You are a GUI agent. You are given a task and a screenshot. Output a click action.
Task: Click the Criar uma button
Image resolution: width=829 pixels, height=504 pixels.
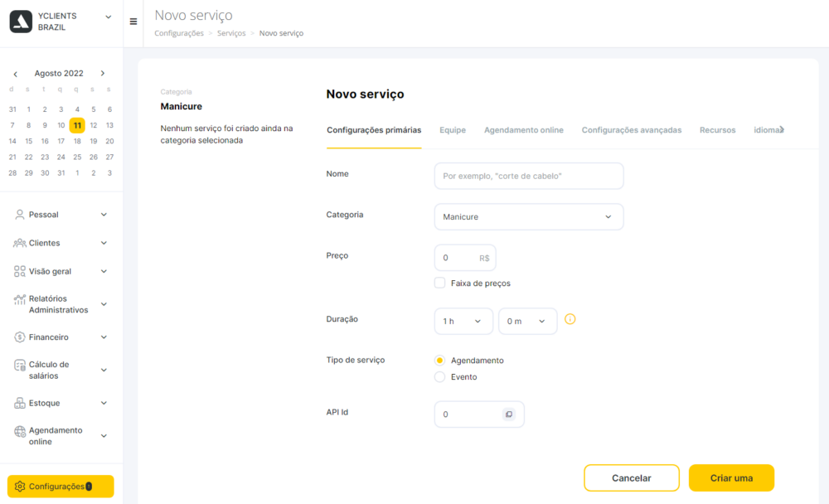(x=731, y=478)
